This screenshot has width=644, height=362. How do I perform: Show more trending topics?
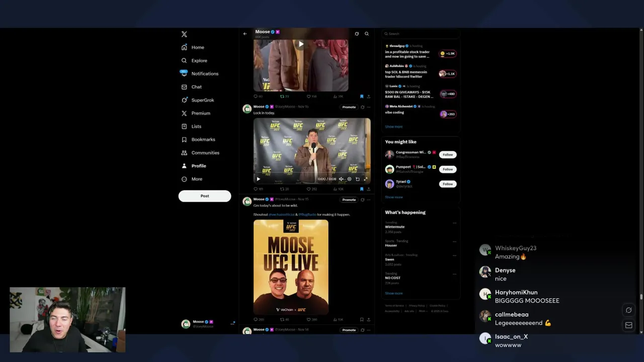click(393, 293)
